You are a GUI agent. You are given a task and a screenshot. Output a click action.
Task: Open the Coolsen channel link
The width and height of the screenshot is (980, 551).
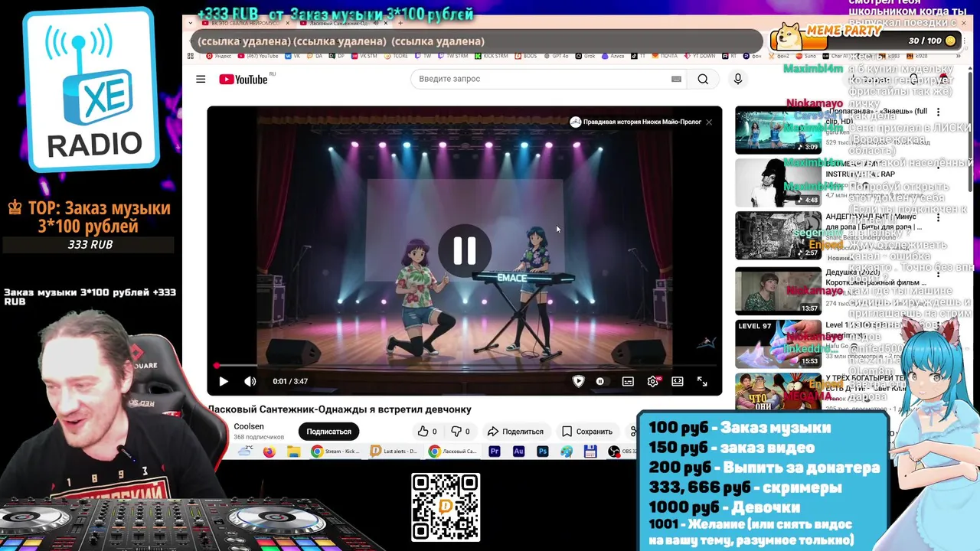(x=249, y=426)
